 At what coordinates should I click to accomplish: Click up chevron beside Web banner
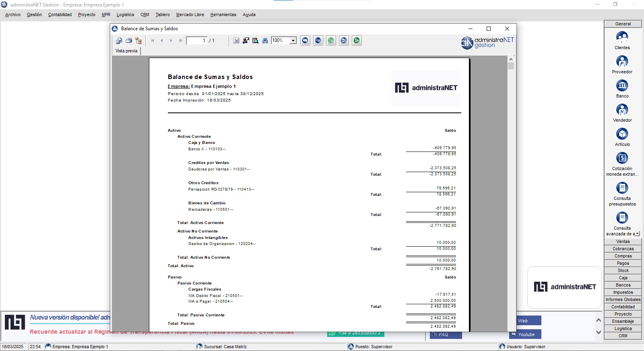[x=599, y=320]
